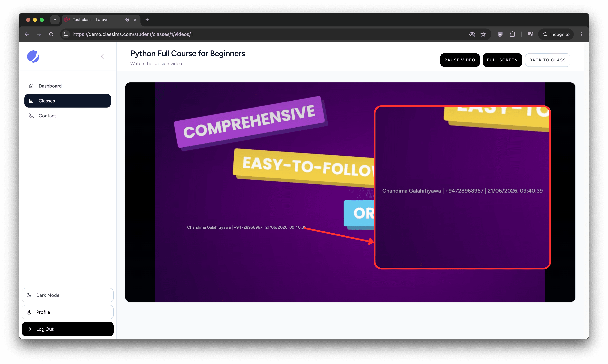This screenshot has width=608, height=364.
Task: Open the Extensions puzzle icon
Action: pyautogui.click(x=512, y=34)
